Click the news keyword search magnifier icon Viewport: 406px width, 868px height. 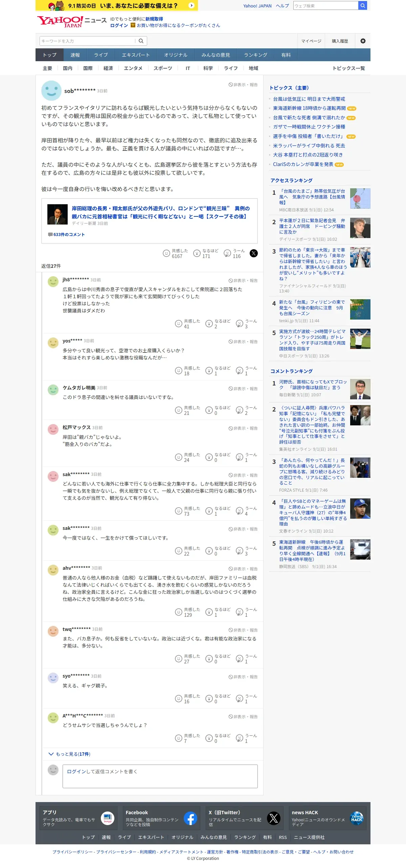[x=141, y=41]
